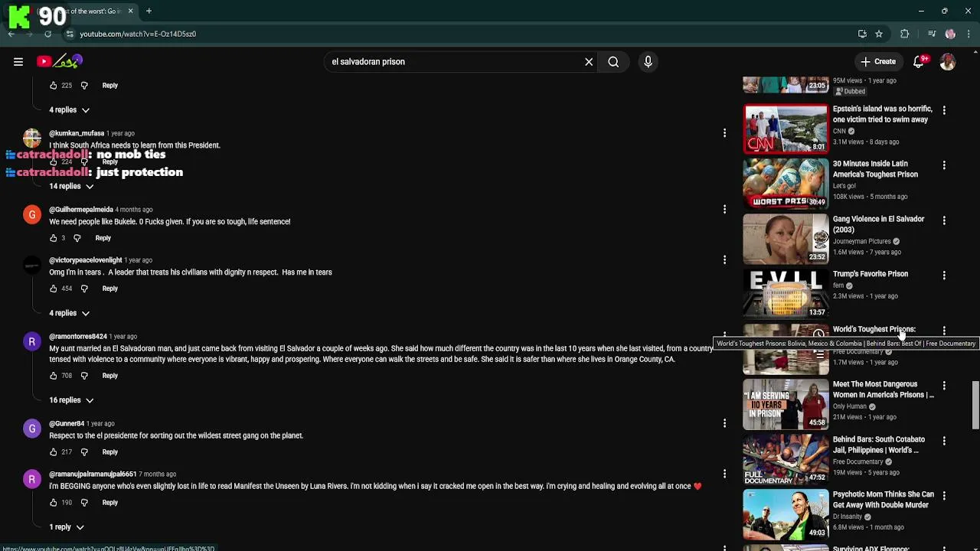The height and width of the screenshot is (551, 980).
Task: Open the Journeyman Pictures channel name
Action: (x=861, y=242)
